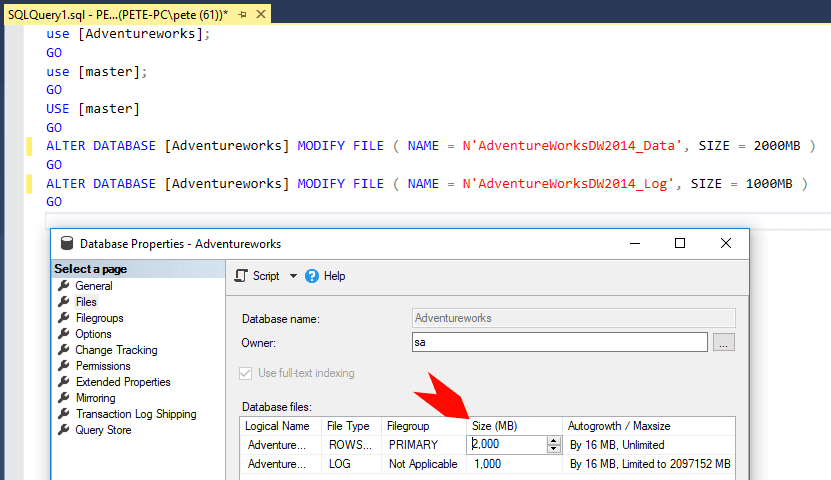Select the ROWS... file type cell
The width and height of the screenshot is (831, 480).
pyautogui.click(x=352, y=445)
